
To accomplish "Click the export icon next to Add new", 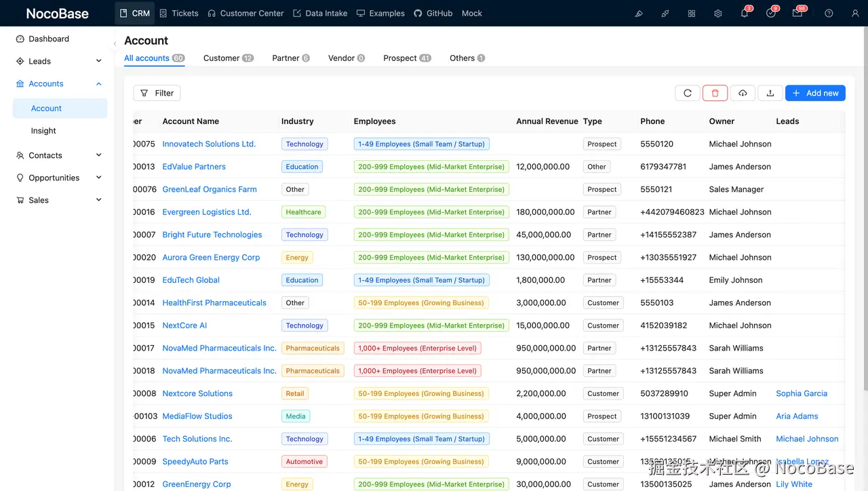I will click(x=770, y=93).
